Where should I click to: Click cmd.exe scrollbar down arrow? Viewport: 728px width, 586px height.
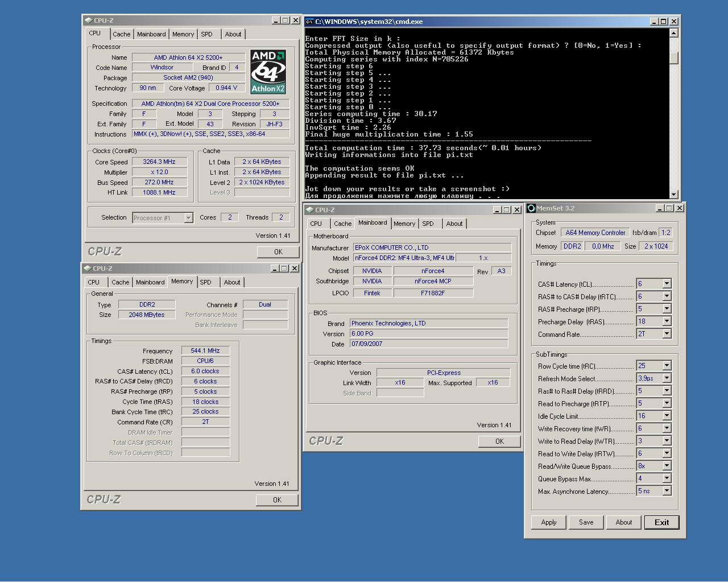pyautogui.click(x=674, y=194)
